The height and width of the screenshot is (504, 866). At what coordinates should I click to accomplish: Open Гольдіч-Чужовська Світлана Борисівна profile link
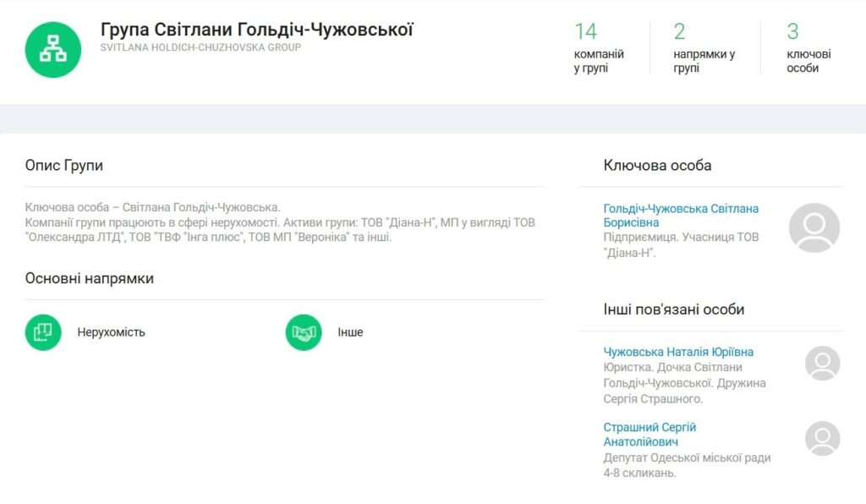coord(680,216)
